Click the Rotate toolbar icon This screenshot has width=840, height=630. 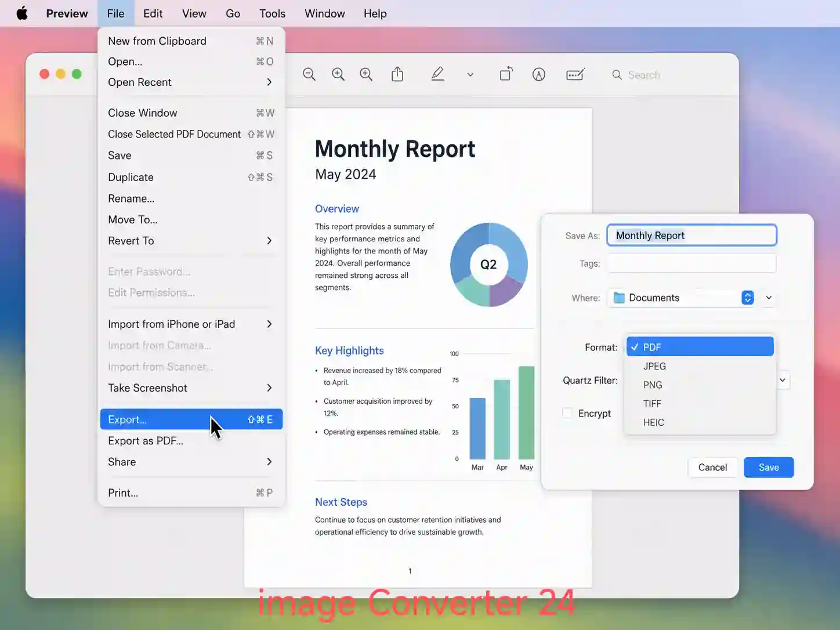(x=506, y=74)
